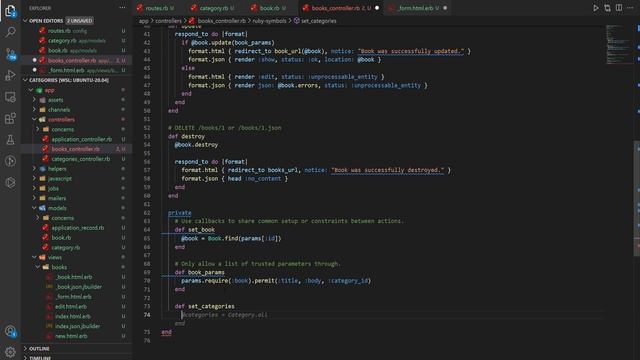Image resolution: width=640 pixels, height=360 pixels.
Task: Collapse the books views folder
Action: click(x=38, y=267)
